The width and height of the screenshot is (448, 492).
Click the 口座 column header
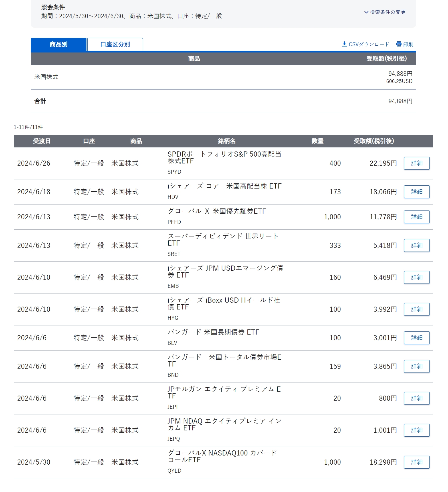[89, 141]
